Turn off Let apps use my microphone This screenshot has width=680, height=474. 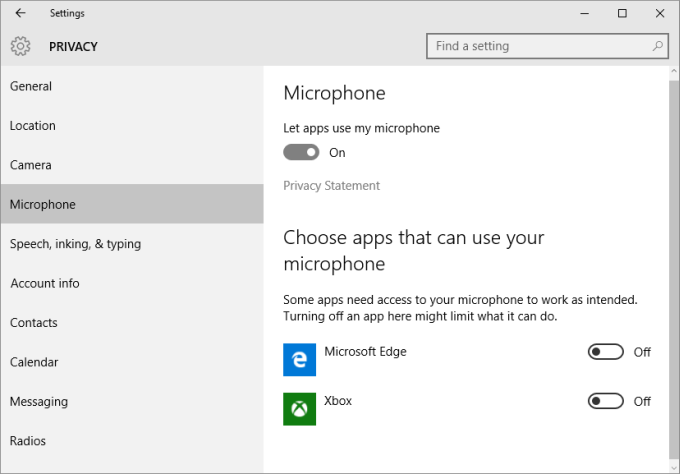click(x=302, y=153)
